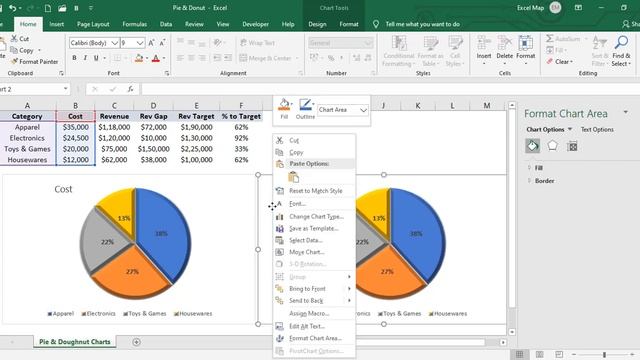Open the Name Box dropdown arrow
Image resolution: width=640 pixels, height=360 pixels.
point(65,89)
